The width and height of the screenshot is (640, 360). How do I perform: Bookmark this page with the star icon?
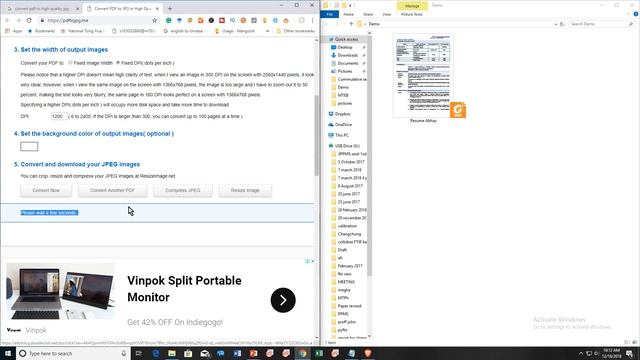(x=154, y=20)
